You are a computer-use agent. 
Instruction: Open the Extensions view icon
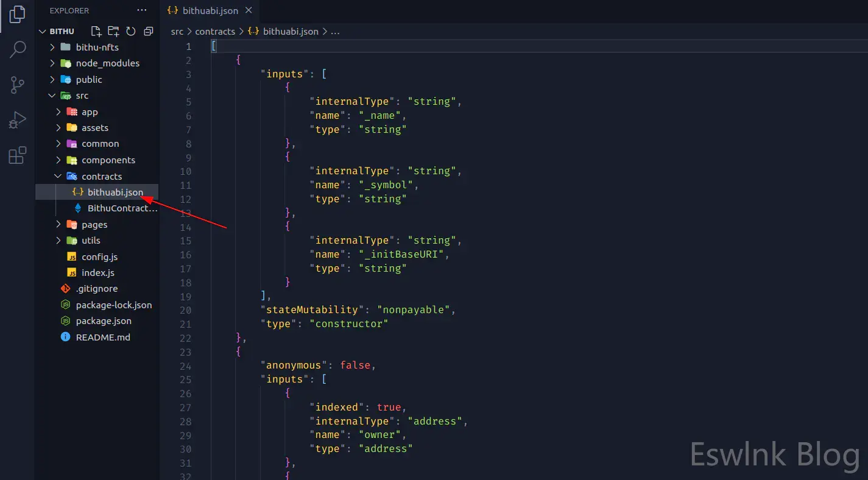click(18, 155)
